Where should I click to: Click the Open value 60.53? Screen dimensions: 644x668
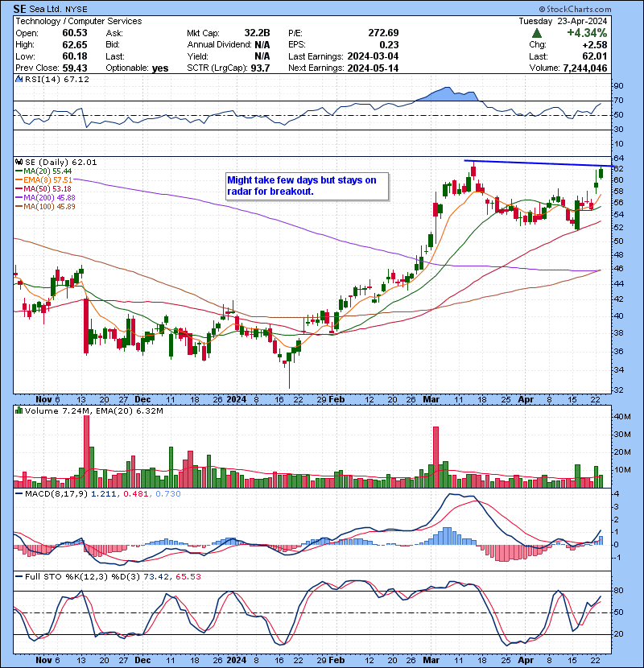pyautogui.click(x=75, y=33)
